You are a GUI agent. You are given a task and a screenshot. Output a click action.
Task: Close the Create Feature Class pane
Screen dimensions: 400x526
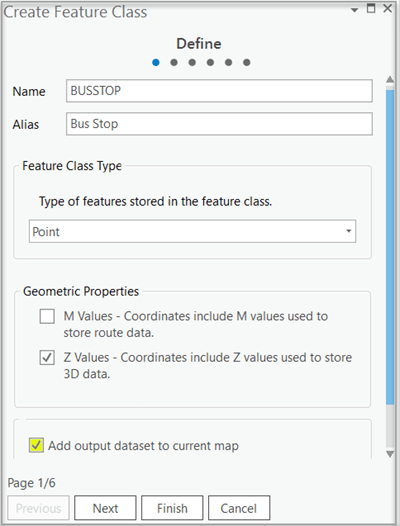pos(388,8)
